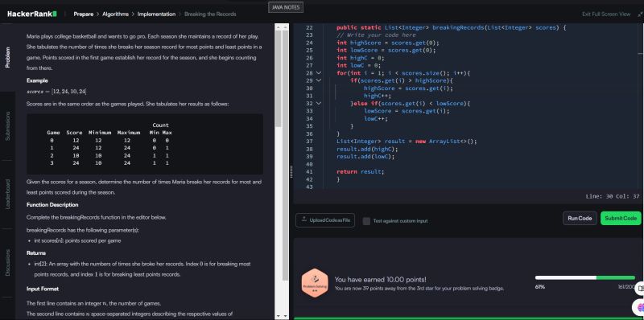Switch to the Problem side tab
644x320 pixels.
[x=7, y=57]
